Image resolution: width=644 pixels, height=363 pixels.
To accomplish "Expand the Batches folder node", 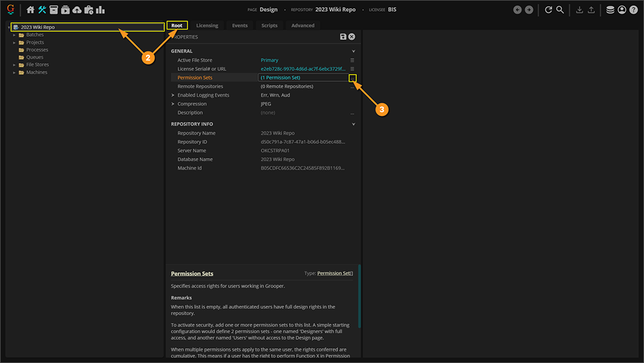I will (x=14, y=35).
